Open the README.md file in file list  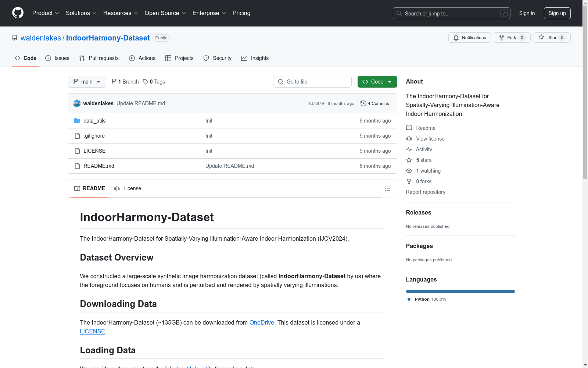(x=99, y=166)
